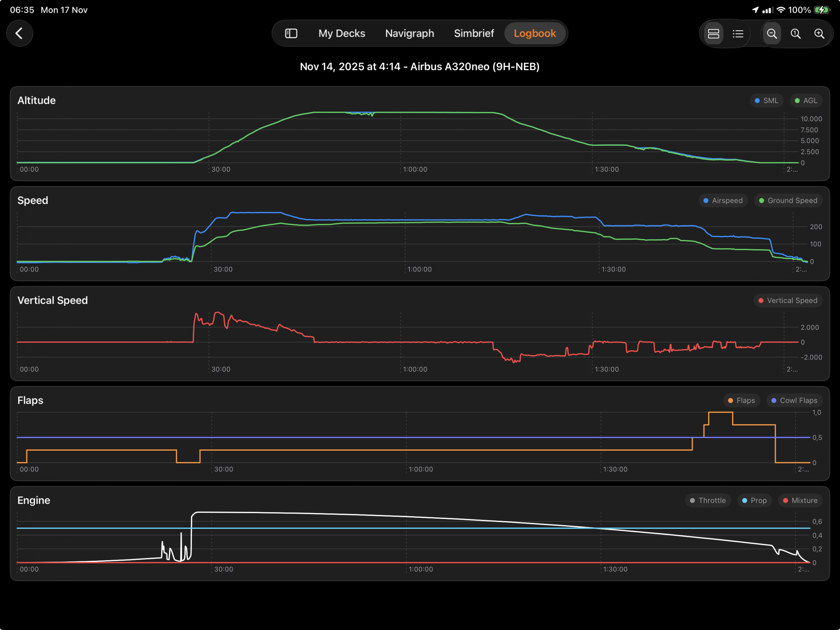The height and width of the screenshot is (630, 840).
Task: Tap the battery status icon
Action: (x=822, y=10)
